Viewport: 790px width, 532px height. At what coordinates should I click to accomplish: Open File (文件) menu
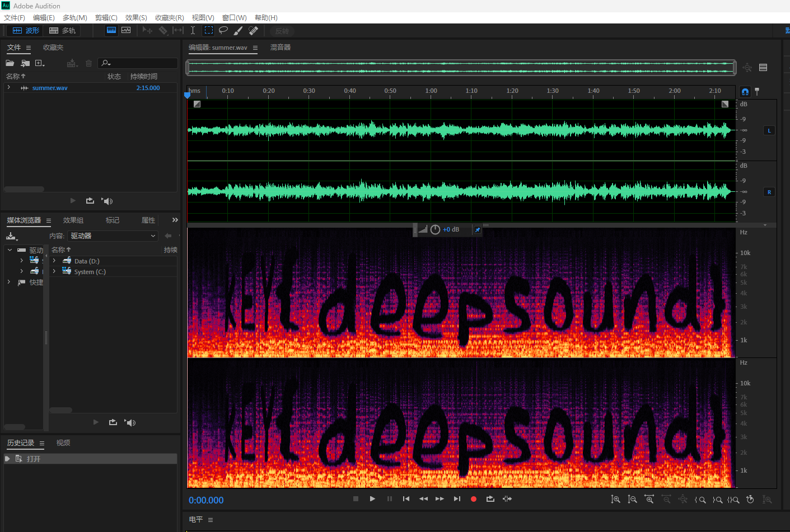coord(15,18)
